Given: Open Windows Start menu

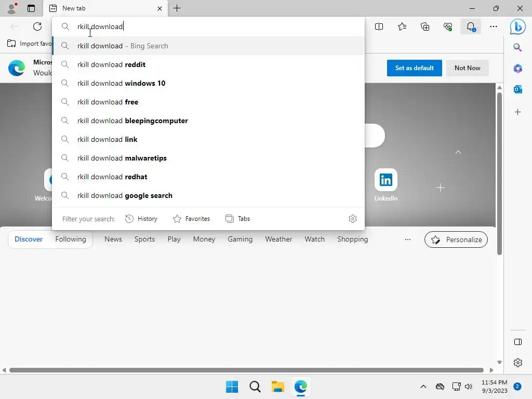Looking at the screenshot, I should pos(232,387).
